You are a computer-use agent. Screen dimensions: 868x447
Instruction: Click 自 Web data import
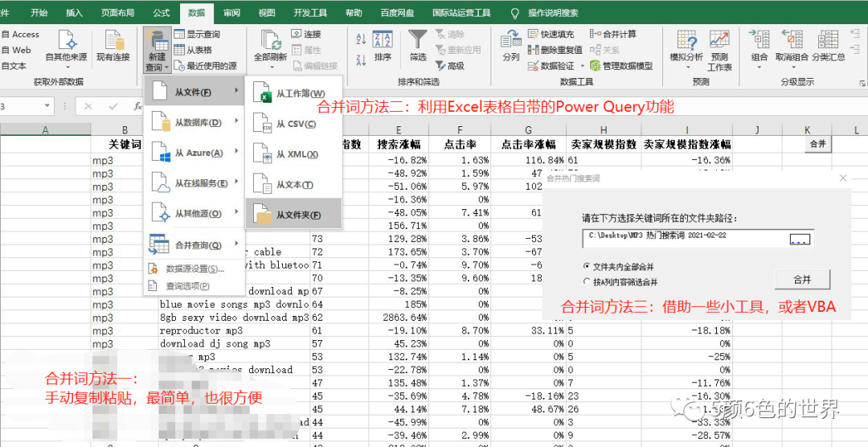16,50
